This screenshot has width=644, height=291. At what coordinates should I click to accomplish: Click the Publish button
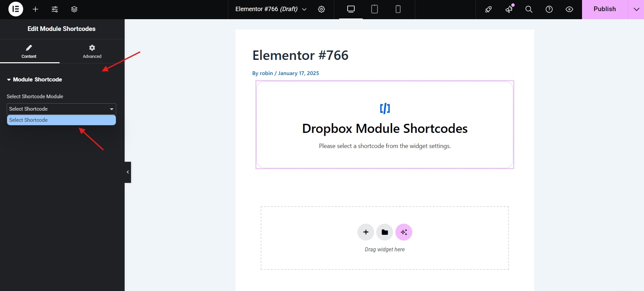605,9
